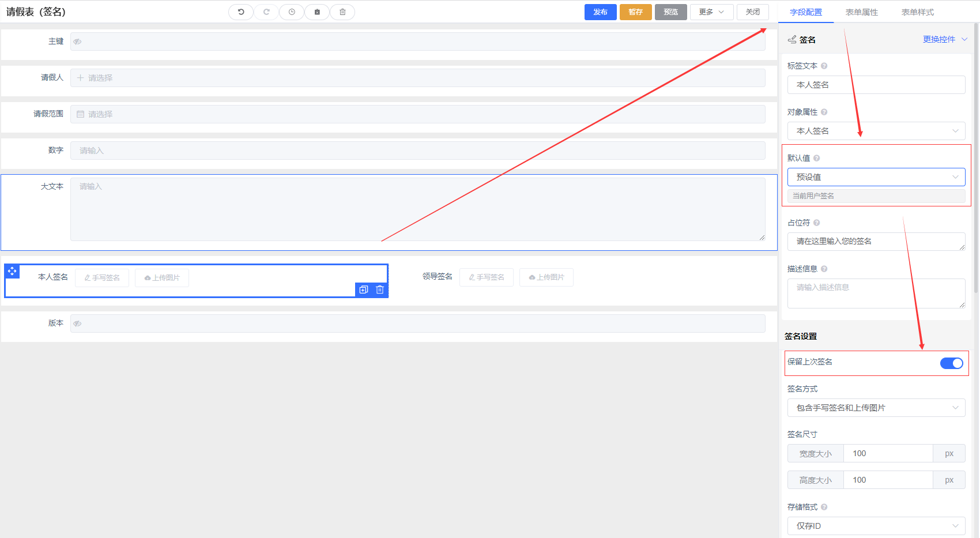Open the 对象属性 dropdown

click(x=876, y=131)
